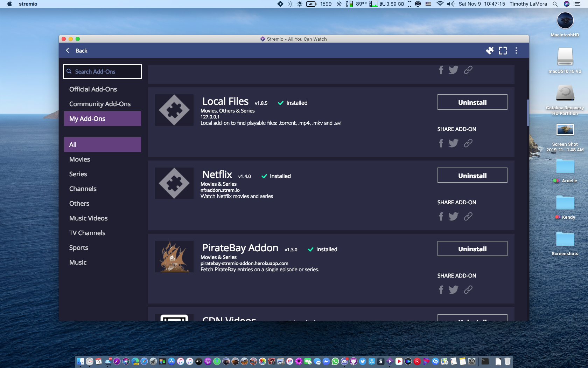Click the link icon in top partial card

click(468, 70)
